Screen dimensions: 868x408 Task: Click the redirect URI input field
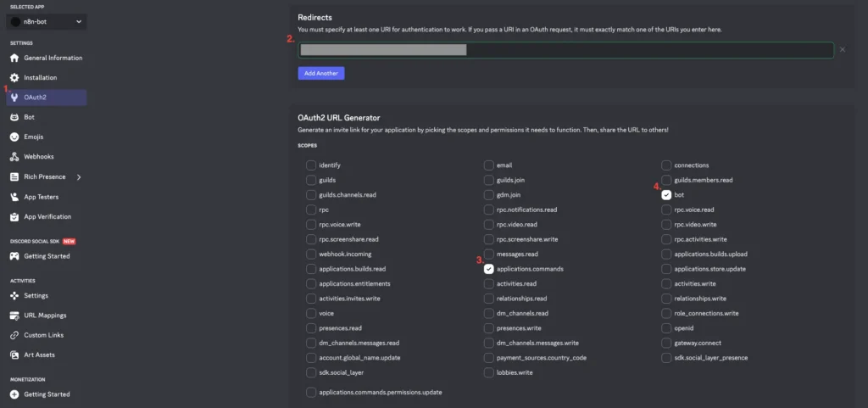[x=565, y=50]
